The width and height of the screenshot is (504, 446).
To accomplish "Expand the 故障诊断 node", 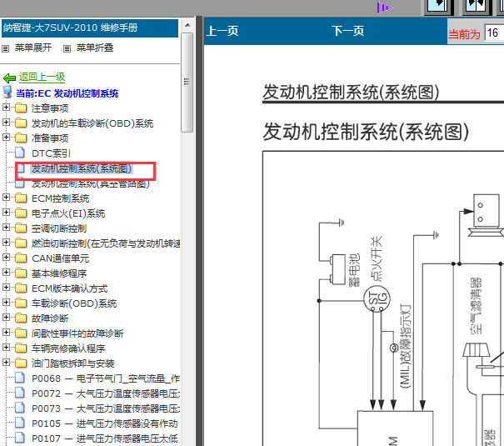I will click(x=6, y=318).
